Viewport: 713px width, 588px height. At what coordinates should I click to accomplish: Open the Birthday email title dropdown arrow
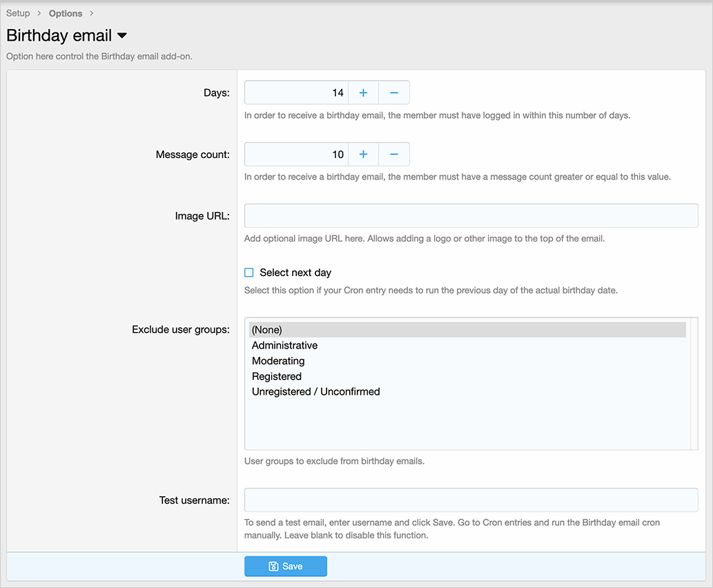coord(121,36)
